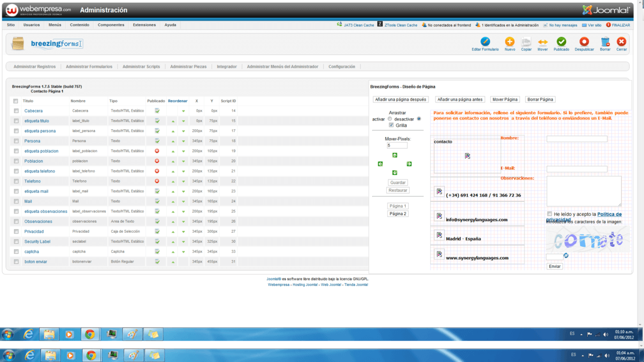
Task: Click Añadir una página antes button
Action: (x=460, y=99)
